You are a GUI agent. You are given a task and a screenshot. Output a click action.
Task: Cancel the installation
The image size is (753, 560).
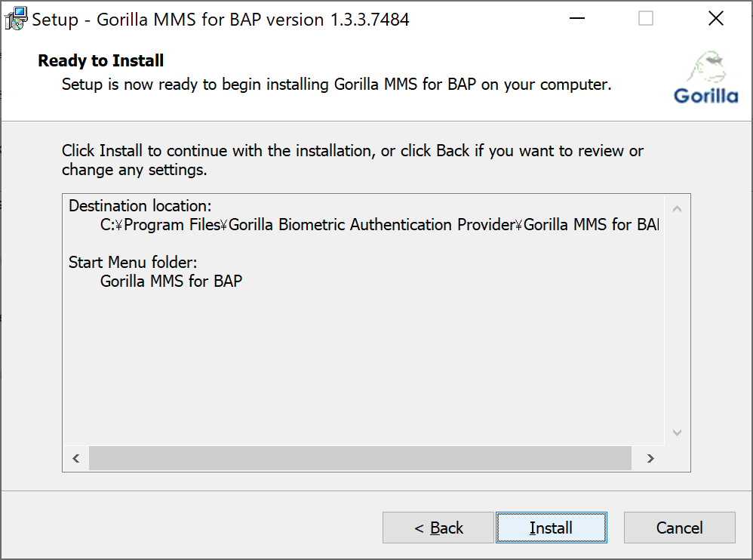coord(679,528)
